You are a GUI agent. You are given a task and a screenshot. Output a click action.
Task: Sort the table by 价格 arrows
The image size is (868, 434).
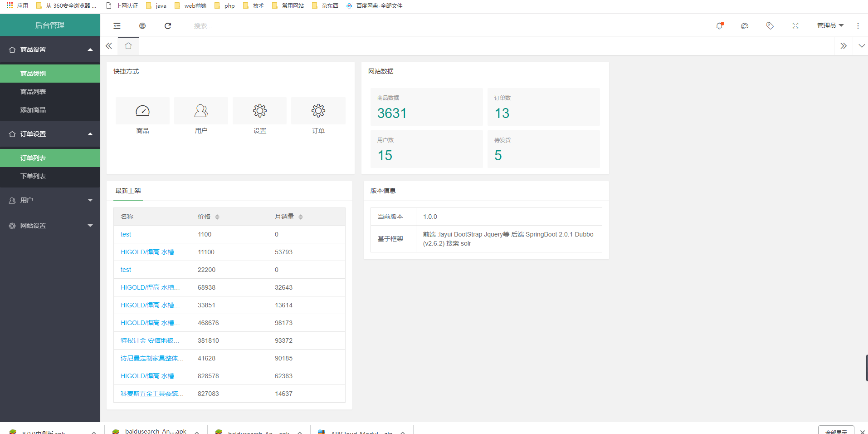[217, 217]
